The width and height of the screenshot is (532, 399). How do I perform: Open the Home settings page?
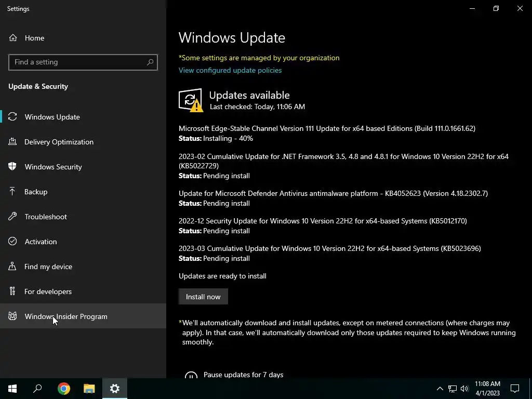(x=83, y=37)
